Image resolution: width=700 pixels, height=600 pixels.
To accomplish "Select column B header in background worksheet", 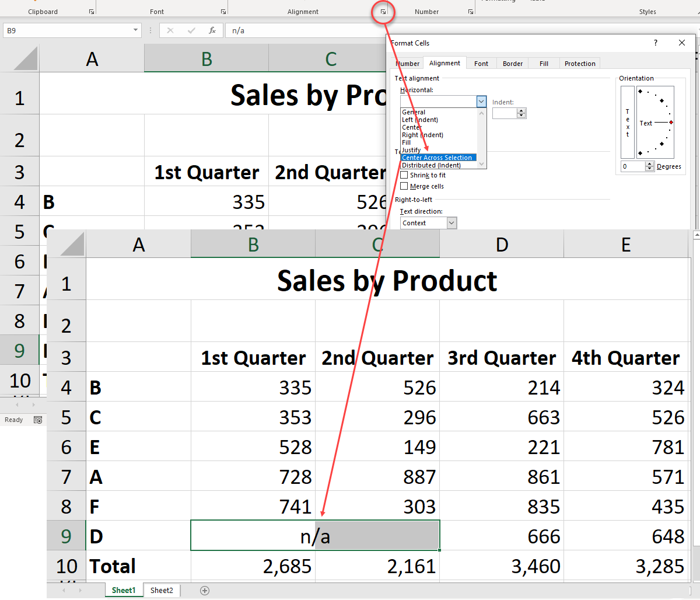I will (206, 59).
